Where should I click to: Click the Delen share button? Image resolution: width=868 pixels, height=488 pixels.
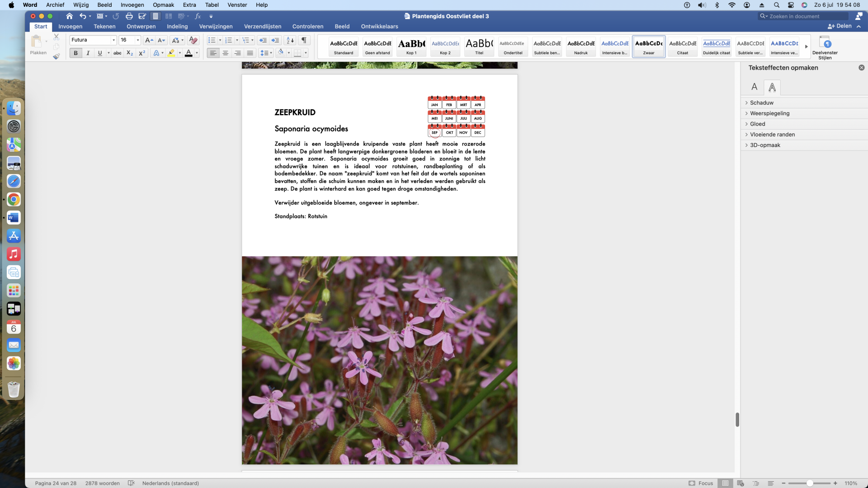(x=840, y=26)
